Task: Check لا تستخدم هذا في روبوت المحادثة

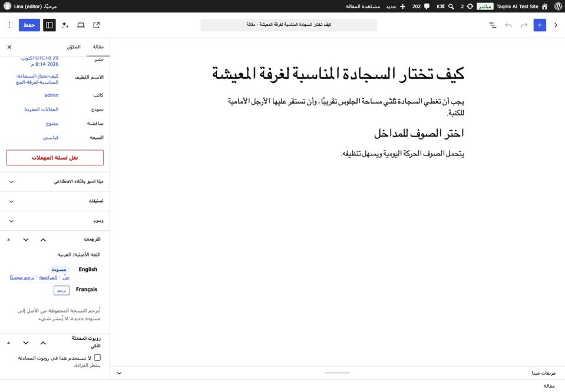Action: (x=97, y=357)
